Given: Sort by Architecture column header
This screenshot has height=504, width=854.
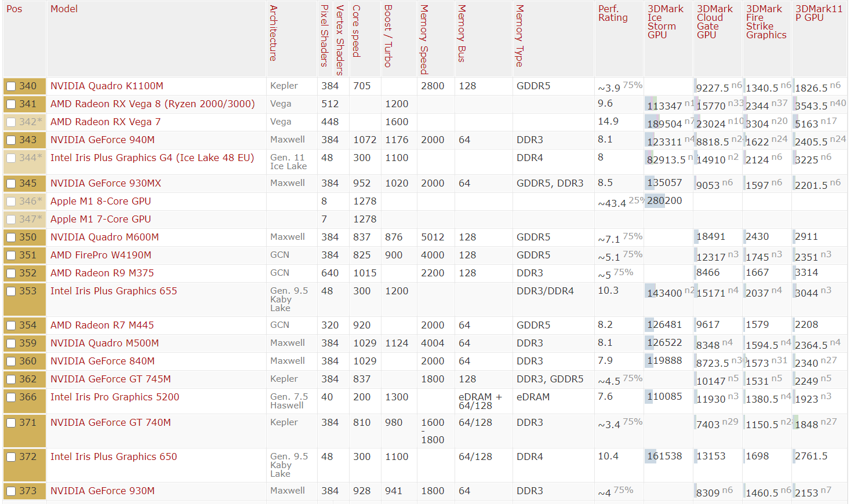Looking at the screenshot, I should point(273,33).
